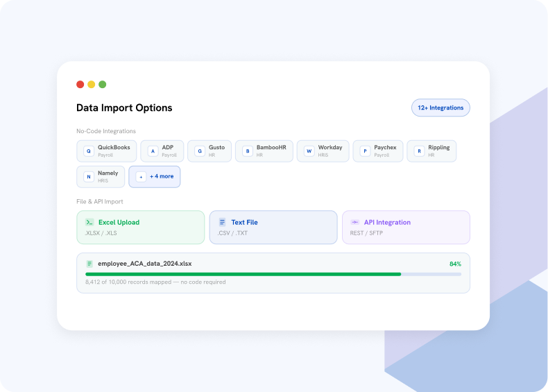548x392 pixels.
Task: Select the Paychex P icon
Action: (365, 151)
